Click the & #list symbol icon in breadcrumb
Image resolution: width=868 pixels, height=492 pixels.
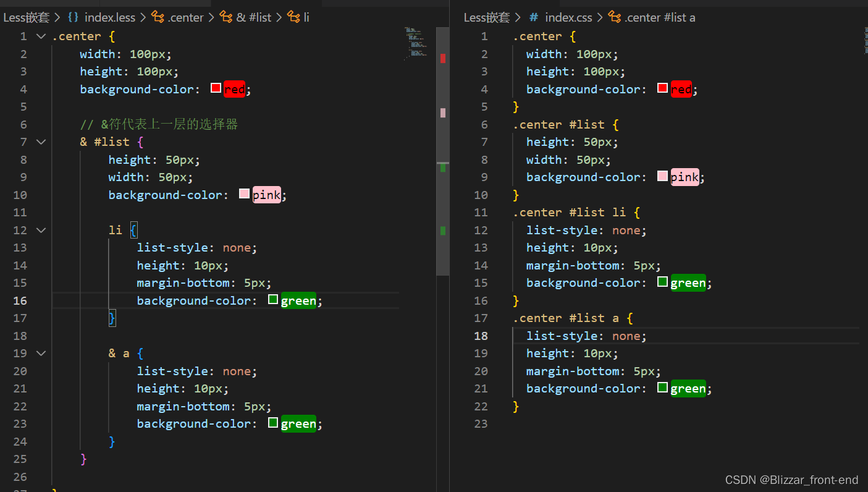coord(226,17)
